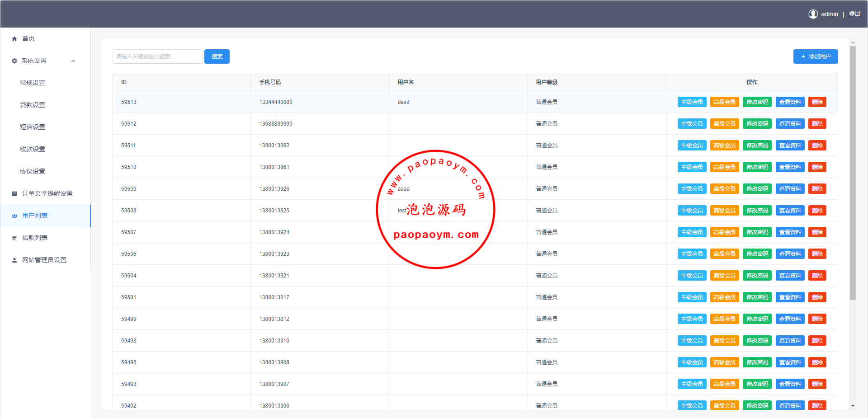
Task: Set user 59512 to 中级会员
Action: pos(692,124)
